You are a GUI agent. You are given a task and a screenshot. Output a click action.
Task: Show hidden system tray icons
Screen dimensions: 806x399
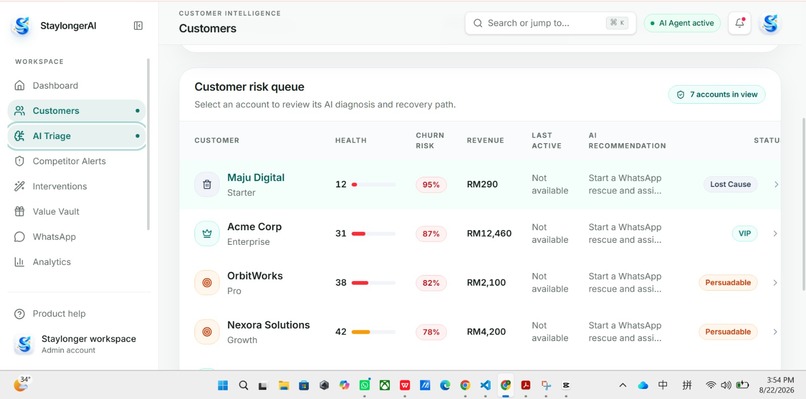click(622, 385)
